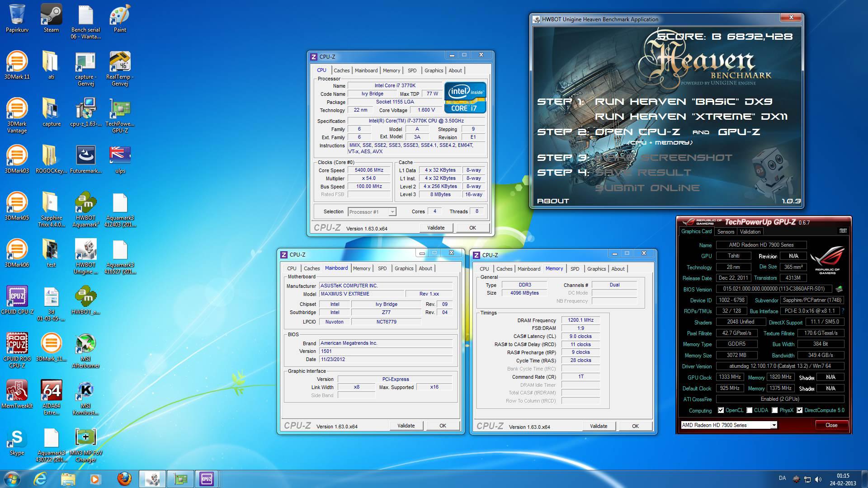Viewport: 868px width, 488px height.
Task: Click OK in the top CPU-Z window
Action: point(472,228)
